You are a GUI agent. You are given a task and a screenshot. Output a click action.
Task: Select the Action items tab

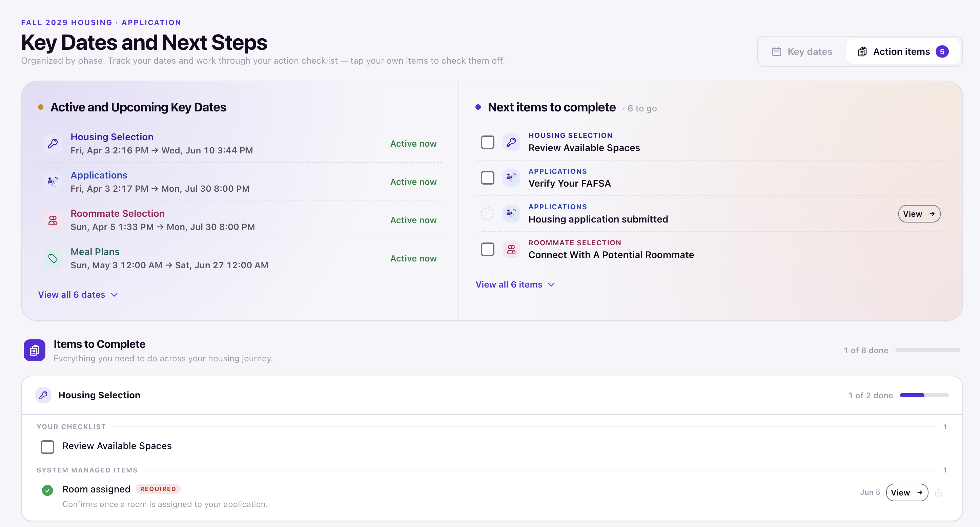click(903, 52)
